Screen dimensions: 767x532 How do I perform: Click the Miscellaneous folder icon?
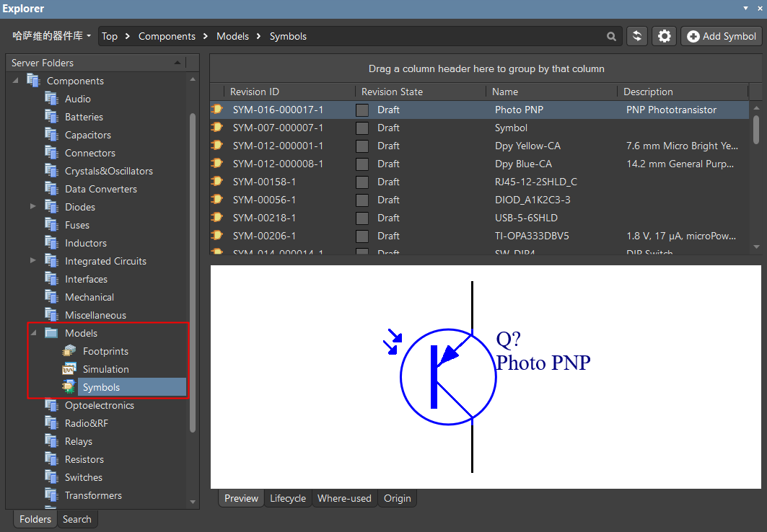point(51,315)
